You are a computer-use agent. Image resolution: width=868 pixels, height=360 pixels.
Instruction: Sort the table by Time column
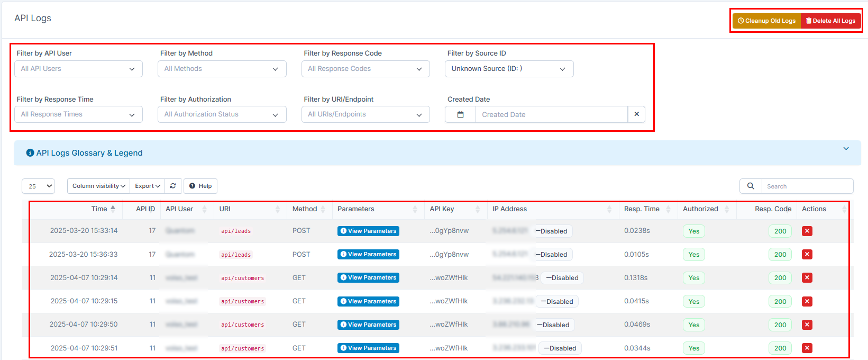[x=99, y=209]
